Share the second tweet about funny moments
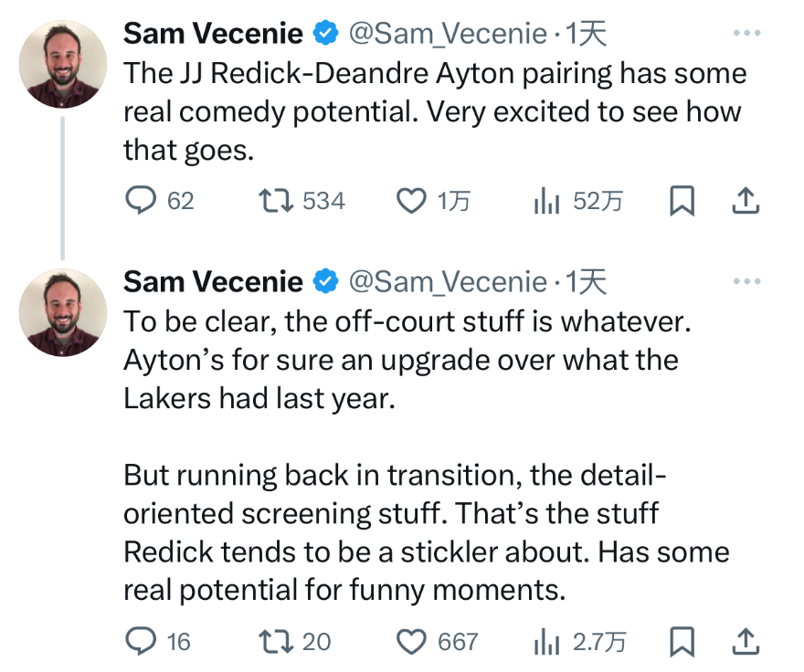Screen dimensions: 804x672 click(746, 642)
